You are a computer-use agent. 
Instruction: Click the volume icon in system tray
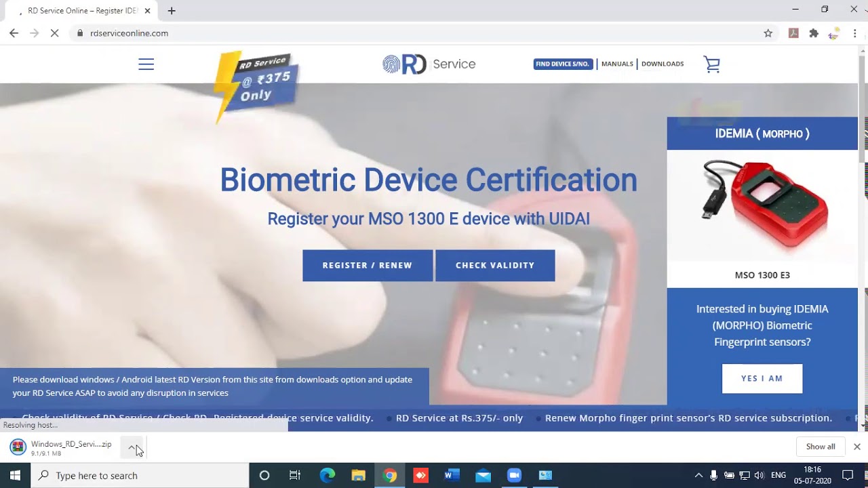pyautogui.click(x=759, y=476)
